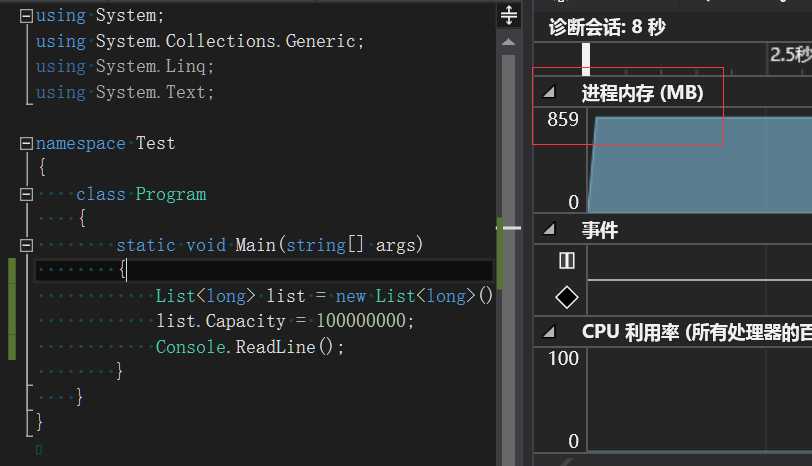Click the CPU utilization graph area
812x466 pixels.
[700, 400]
